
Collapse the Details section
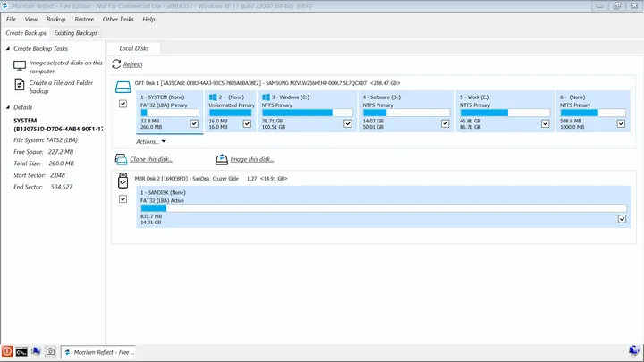click(8, 107)
